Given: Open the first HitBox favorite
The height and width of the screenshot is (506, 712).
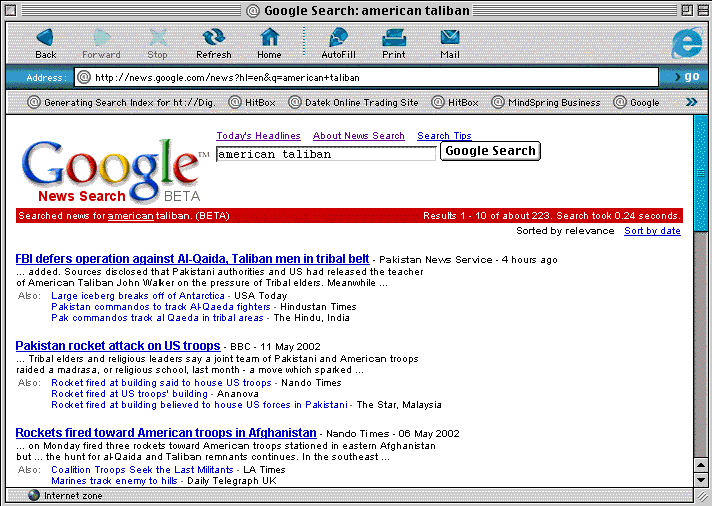Looking at the screenshot, I should (252, 102).
